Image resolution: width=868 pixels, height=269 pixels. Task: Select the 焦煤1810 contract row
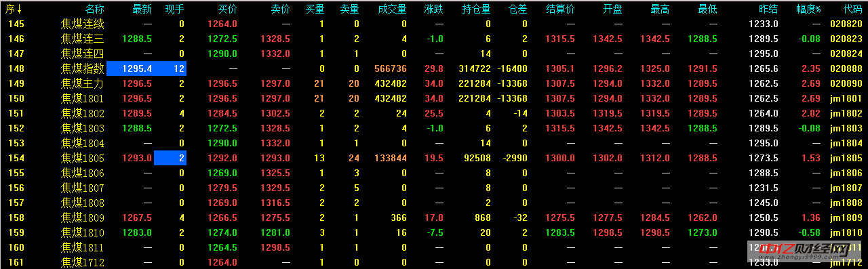(x=434, y=232)
